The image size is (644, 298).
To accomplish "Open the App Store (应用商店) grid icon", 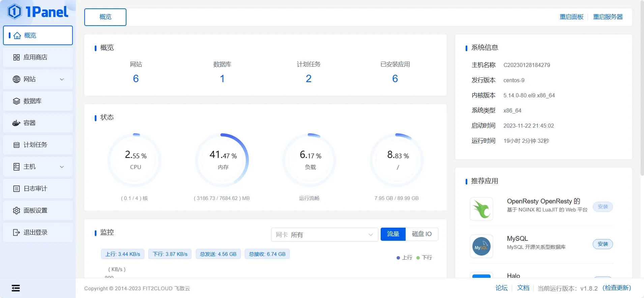I will 16,57.
